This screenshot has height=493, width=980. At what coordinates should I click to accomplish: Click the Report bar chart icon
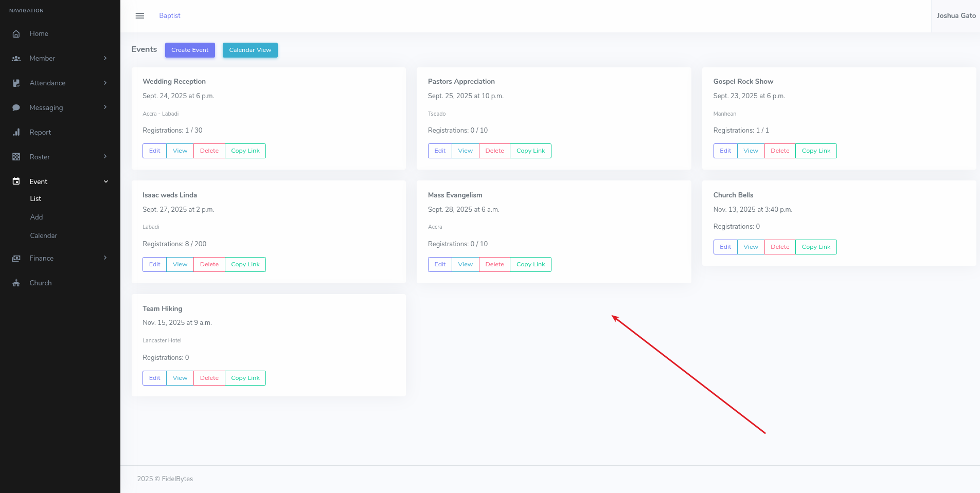pos(16,133)
